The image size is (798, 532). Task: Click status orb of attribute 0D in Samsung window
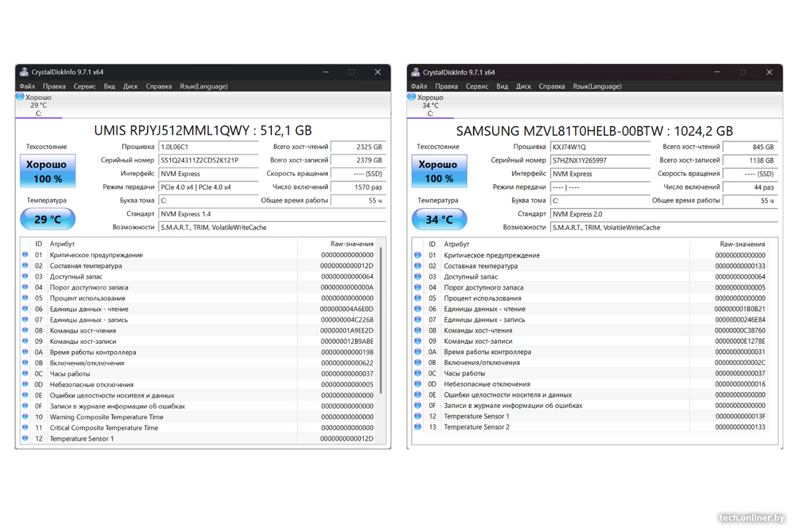click(x=418, y=384)
